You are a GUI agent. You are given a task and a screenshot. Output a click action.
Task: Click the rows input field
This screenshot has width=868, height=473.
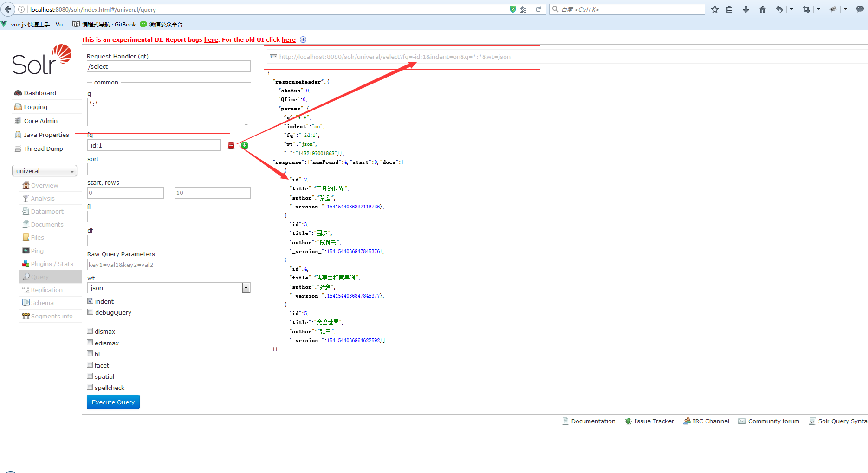coord(212,193)
